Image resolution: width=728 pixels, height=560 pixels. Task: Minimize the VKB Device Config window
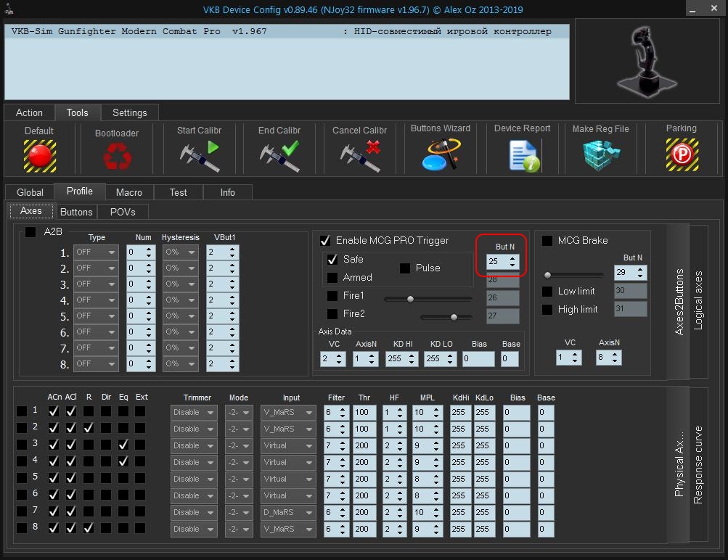click(692, 9)
